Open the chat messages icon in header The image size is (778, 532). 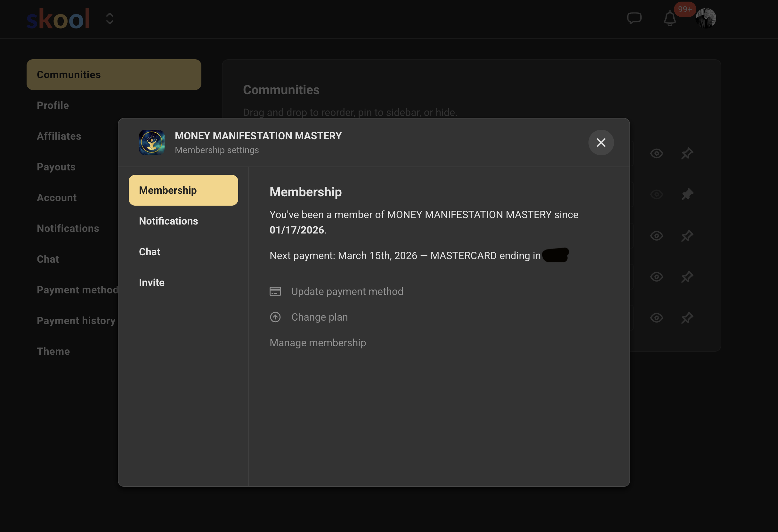[634, 18]
